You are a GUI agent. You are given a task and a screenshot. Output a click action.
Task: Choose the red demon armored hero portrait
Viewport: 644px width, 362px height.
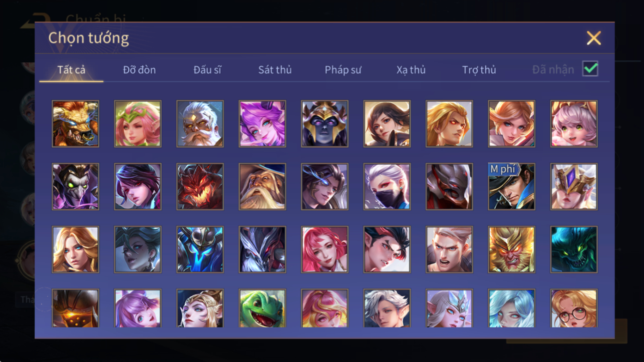(200, 187)
